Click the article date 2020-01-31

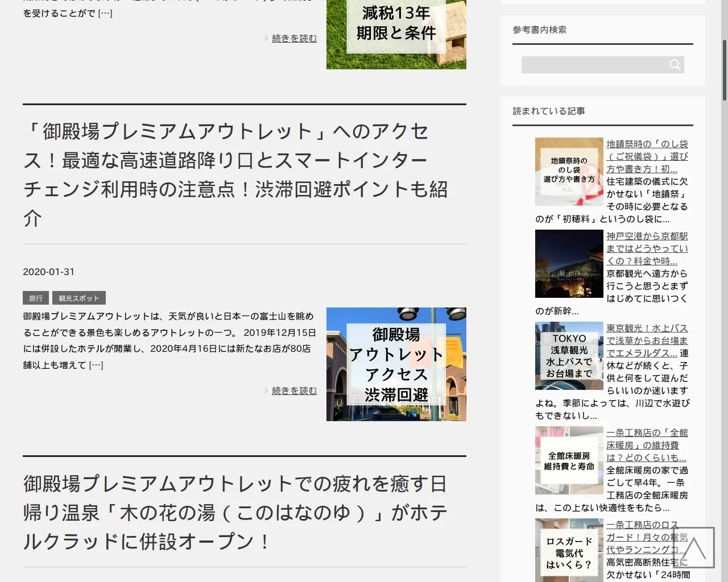[48, 272]
